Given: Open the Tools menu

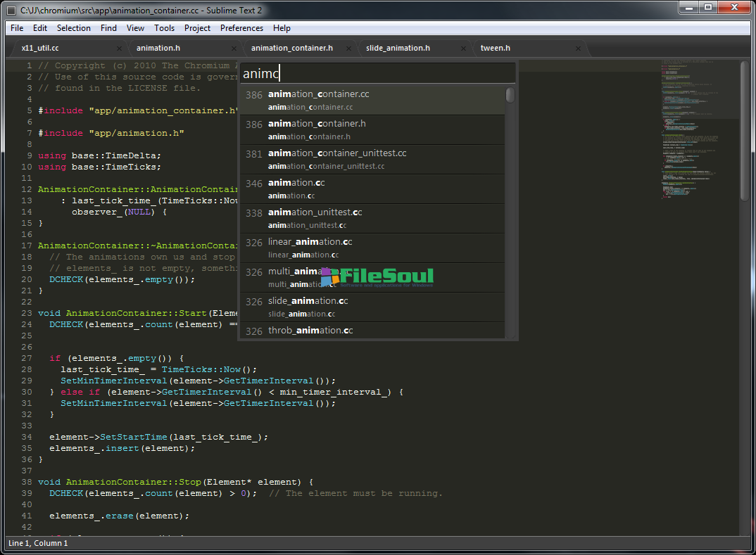Looking at the screenshot, I should click(164, 28).
